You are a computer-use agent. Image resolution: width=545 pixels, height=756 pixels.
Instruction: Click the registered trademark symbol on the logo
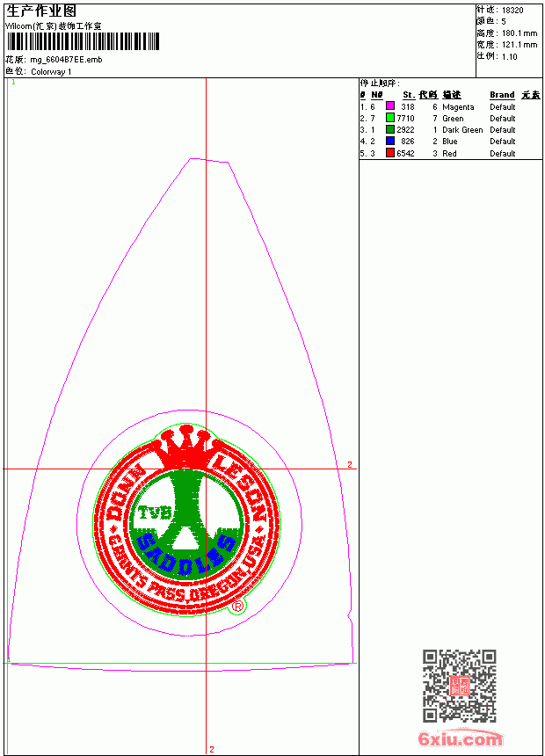click(x=237, y=606)
